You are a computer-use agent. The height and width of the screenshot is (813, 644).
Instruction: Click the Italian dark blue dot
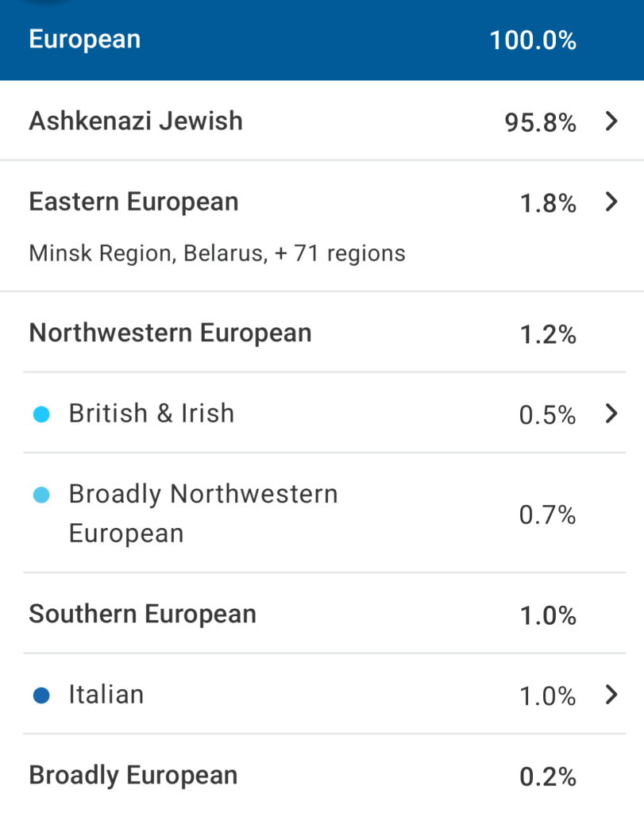pyautogui.click(x=42, y=695)
